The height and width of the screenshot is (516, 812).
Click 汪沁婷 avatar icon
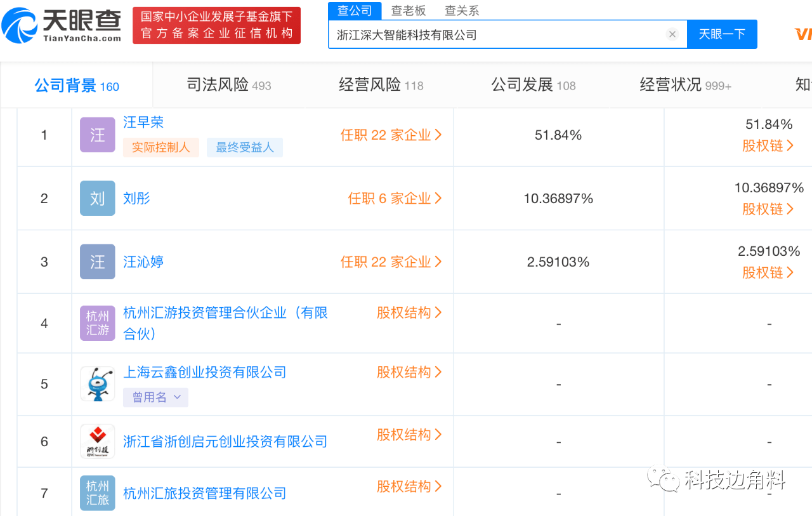pyautogui.click(x=97, y=261)
